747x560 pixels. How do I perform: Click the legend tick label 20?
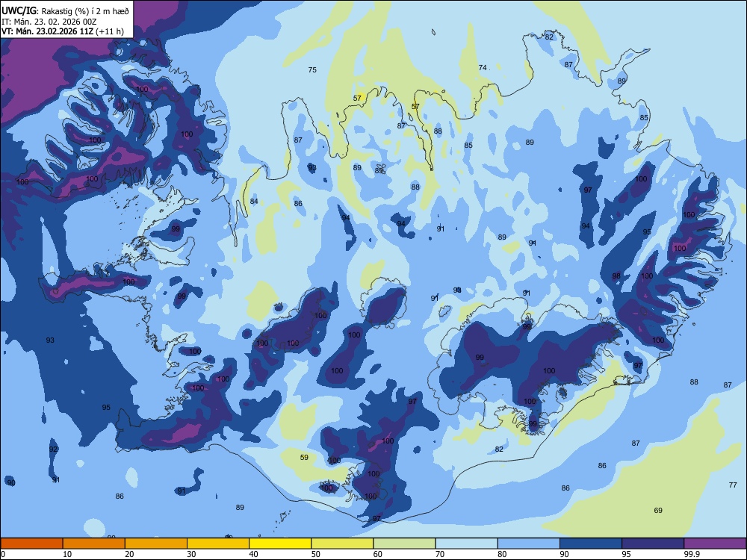[x=129, y=554]
